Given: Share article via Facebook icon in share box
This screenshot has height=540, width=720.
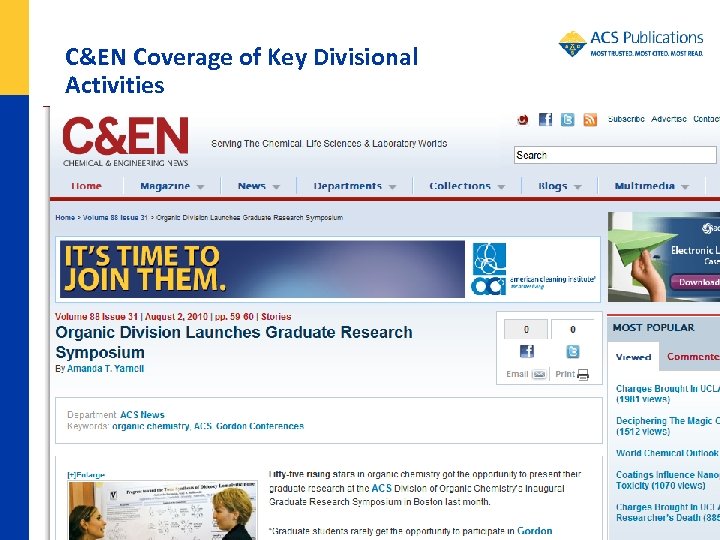Looking at the screenshot, I should pyautogui.click(x=527, y=351).
